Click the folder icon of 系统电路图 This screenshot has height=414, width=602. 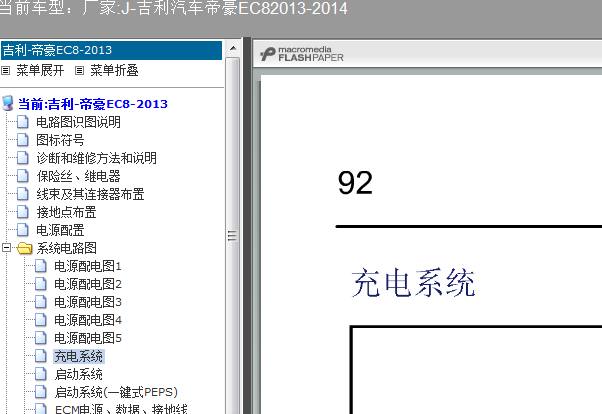click(25, 248)
